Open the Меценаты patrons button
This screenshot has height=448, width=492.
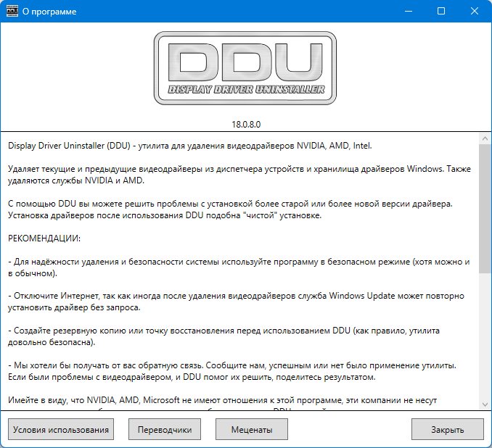[x=252, y=429]
